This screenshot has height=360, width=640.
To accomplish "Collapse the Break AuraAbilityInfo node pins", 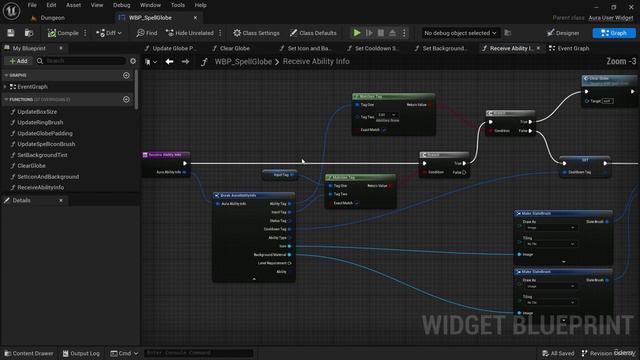I will (254, 279).
